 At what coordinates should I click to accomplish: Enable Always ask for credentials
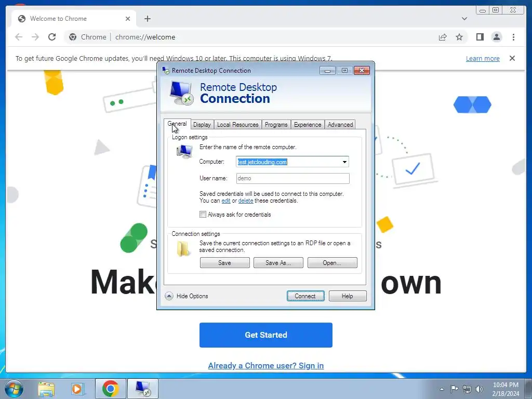(x=203, y=215)
